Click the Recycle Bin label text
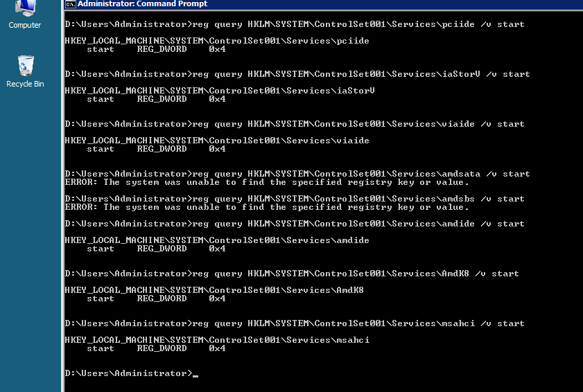This screenshot has width=583, height=392. point(25,84)
